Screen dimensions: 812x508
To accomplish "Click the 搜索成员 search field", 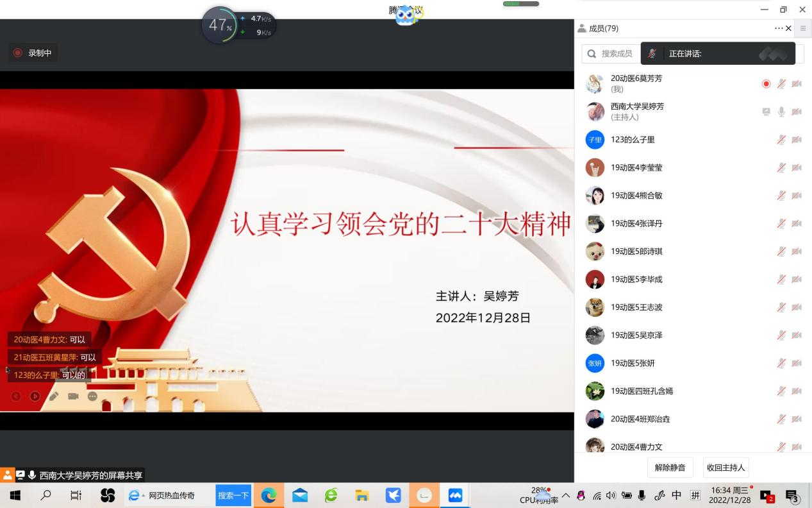I will coord(612,54).
